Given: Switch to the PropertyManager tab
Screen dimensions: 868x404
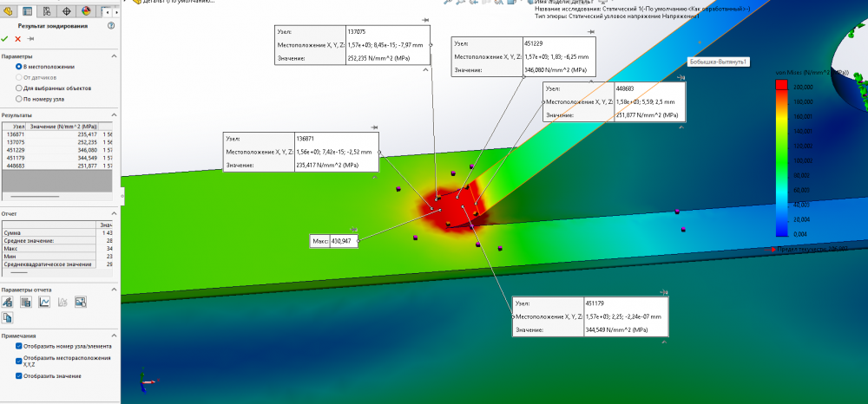Looking at the screenshot, I should [27, 10].
